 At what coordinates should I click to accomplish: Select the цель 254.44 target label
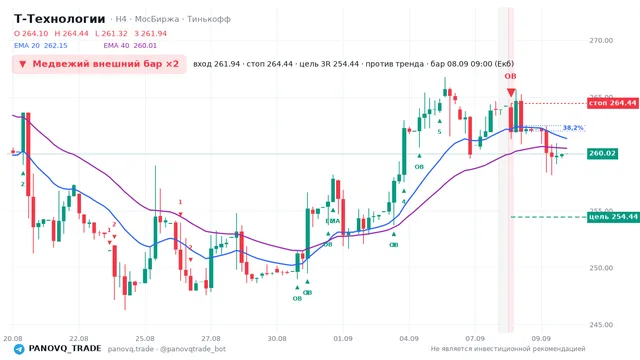612,217
